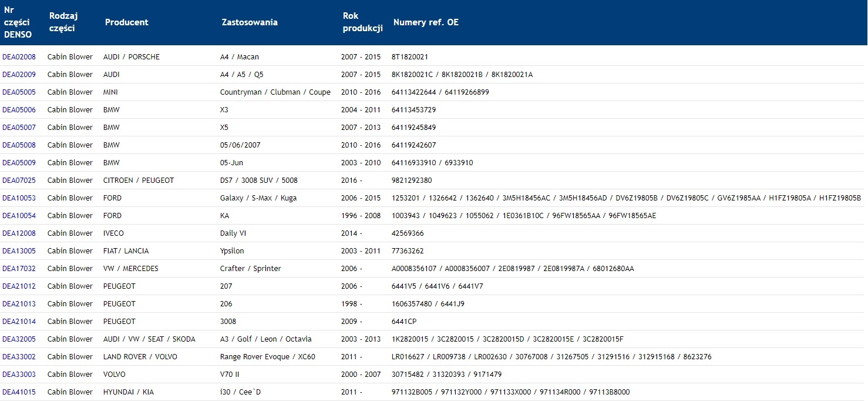Select the DEA05007 part link

click(19, 128)
